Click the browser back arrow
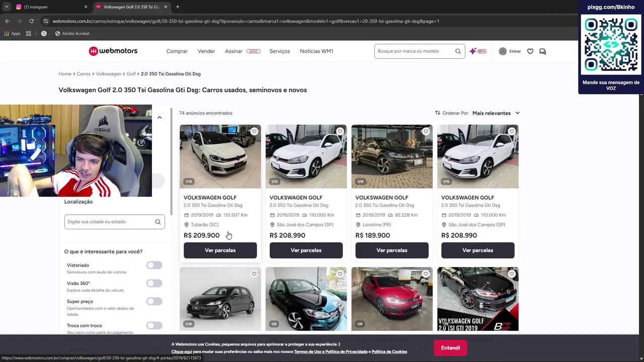The image size is (644, 362). pos(7,21)
